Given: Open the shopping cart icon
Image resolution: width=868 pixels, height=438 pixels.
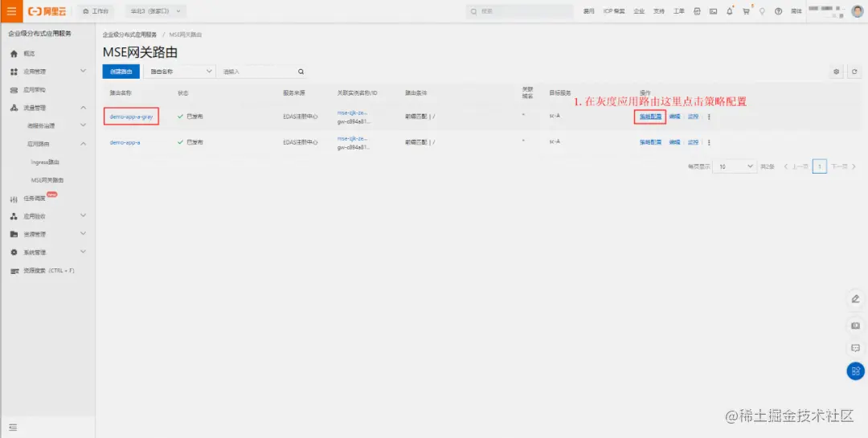Looking at the screenshot, I should [x=746, y=11].
